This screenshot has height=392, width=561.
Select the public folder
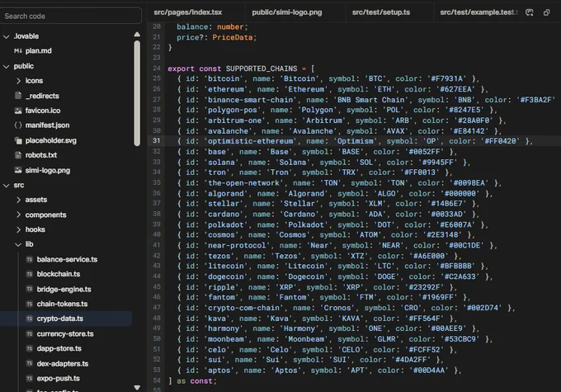(x=24, y=66)
